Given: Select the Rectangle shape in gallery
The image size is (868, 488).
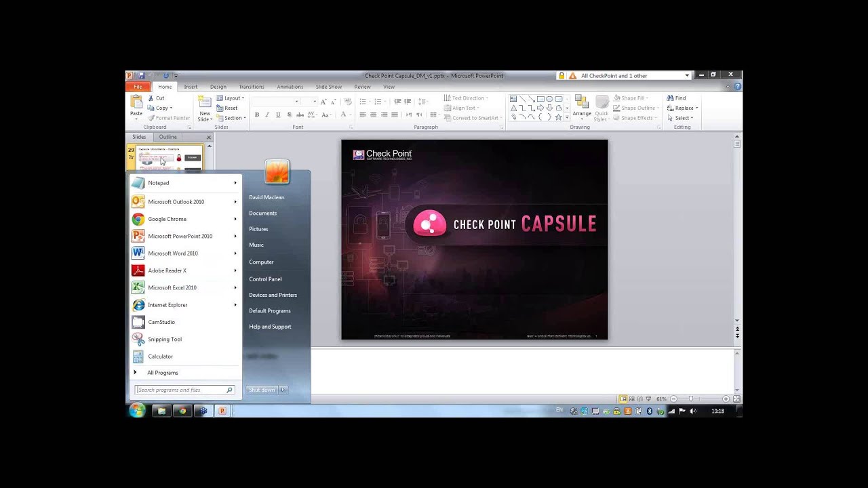Looking at the screenshot, I should pos(540,99).
